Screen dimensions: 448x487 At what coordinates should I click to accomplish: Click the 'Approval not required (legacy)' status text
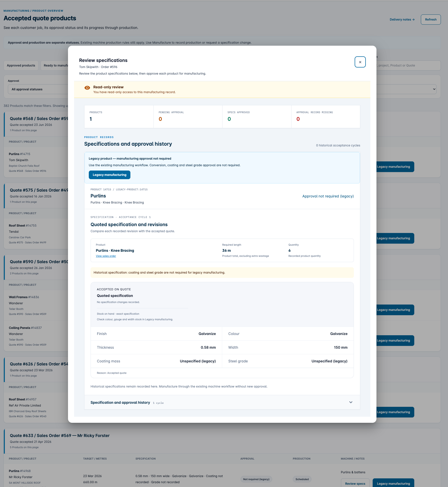click(x=328, y=196)
